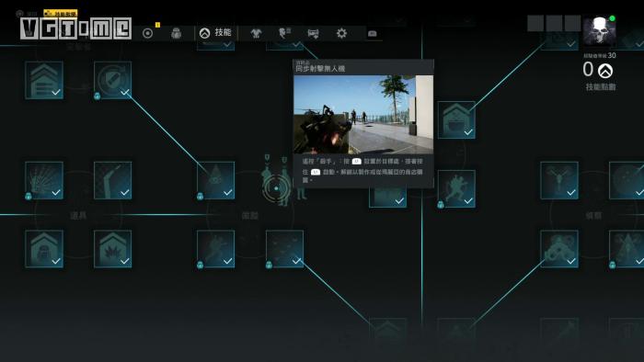The height and width of the screenshot is (362, 644).
Task: Select the quadcopter drone skill tile
Action: point(559,180)
